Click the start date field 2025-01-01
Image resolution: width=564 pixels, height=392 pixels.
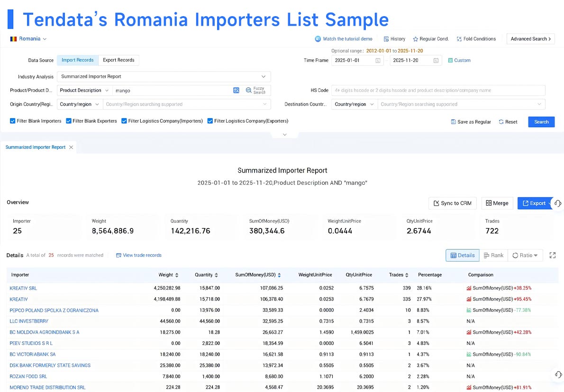click(x=357, y=60)
